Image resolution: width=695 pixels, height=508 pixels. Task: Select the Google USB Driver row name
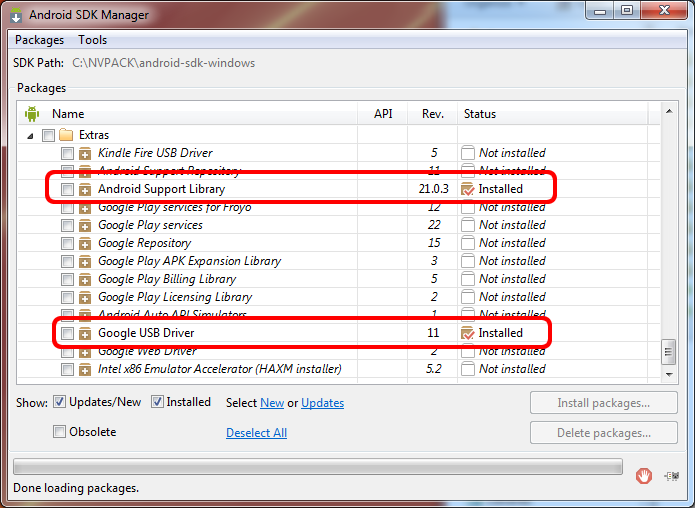[146, 333]
